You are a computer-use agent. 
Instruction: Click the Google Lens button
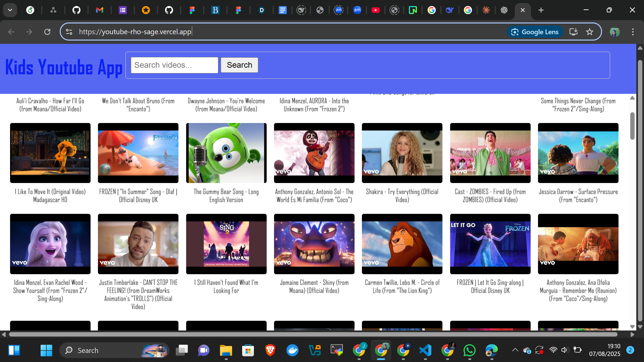click(535, 32)
